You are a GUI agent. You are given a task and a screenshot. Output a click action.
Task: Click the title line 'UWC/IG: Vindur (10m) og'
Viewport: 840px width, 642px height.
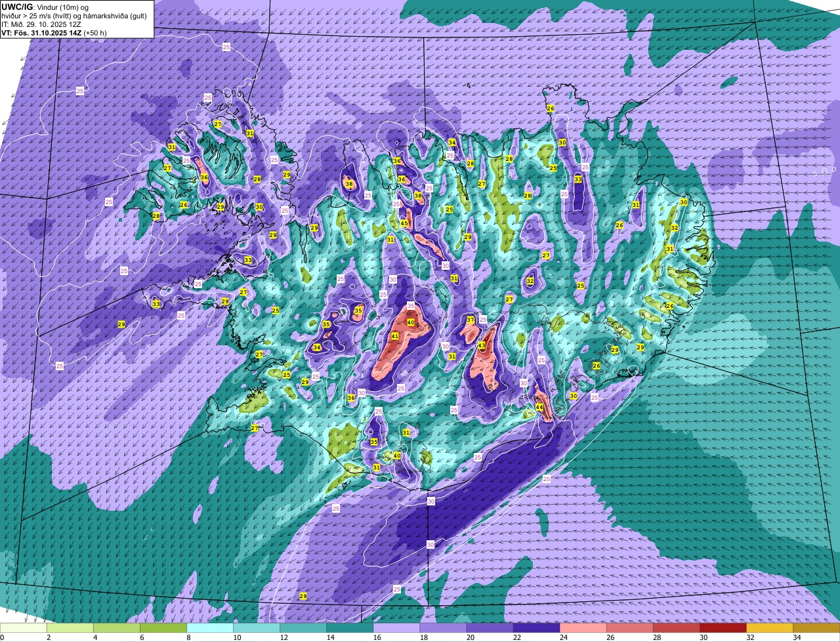pos(45,7)
